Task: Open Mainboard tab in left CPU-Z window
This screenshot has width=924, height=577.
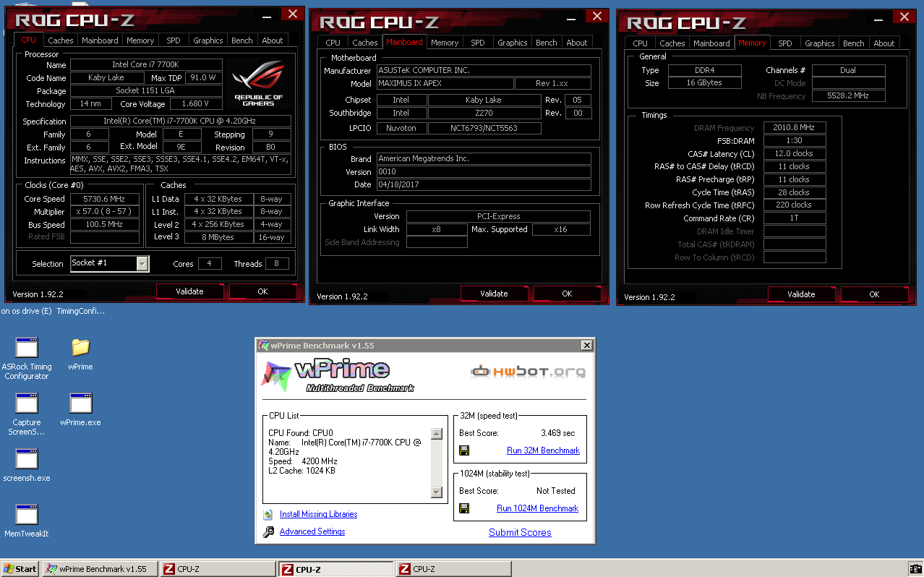Action: click(x=100, y=40)
